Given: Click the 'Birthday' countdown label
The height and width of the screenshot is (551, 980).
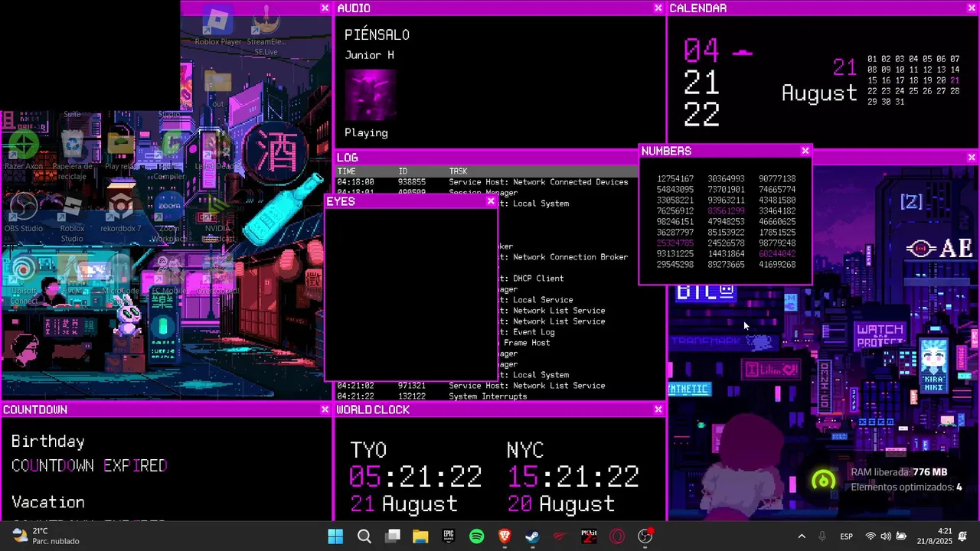Looking at the screenshot, I should tap(47, 442).
